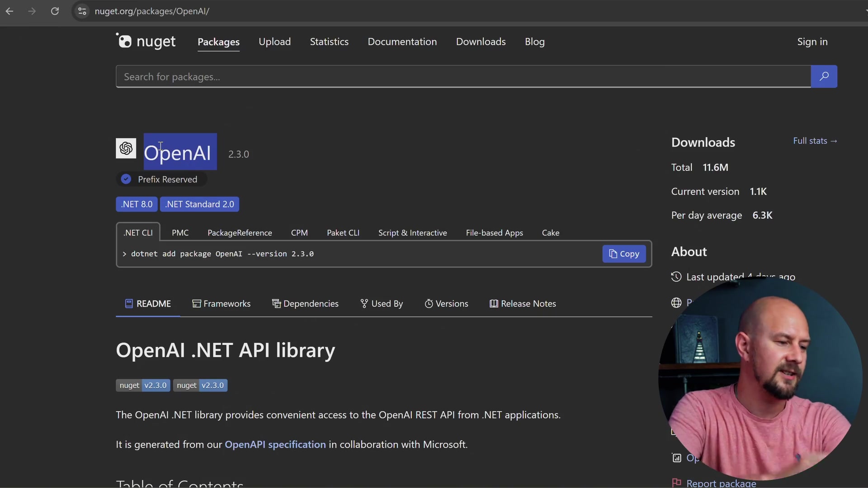868x488 pixels.
Task: Click the browser back arrow
Action: click(9, 11)
